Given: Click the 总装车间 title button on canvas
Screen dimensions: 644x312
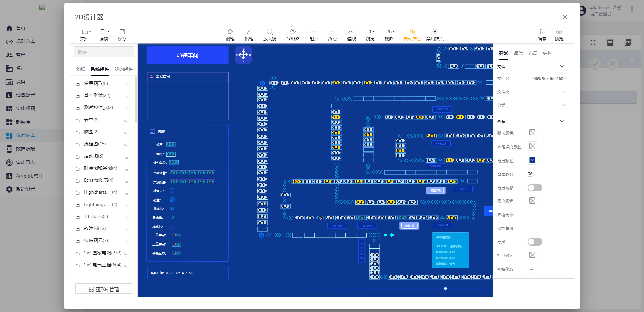Looking at the screenshot, I should pos(187,55).
